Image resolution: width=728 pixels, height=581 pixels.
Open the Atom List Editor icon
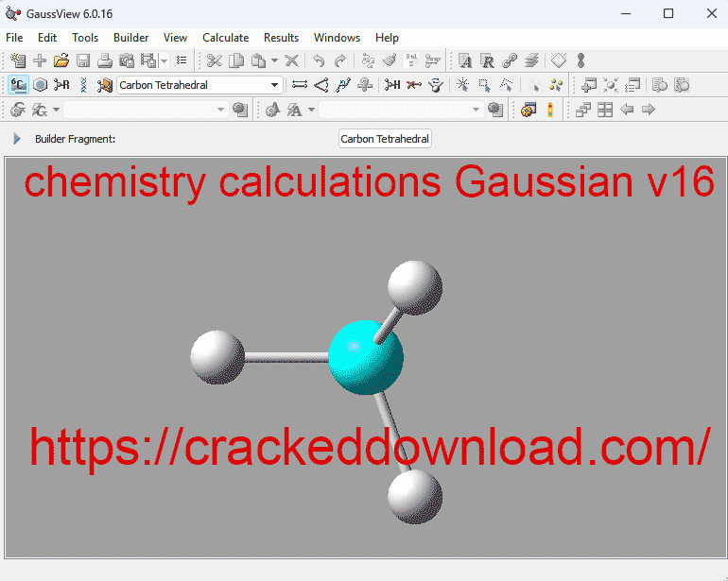pyautogui.click(x=465, y=60)
